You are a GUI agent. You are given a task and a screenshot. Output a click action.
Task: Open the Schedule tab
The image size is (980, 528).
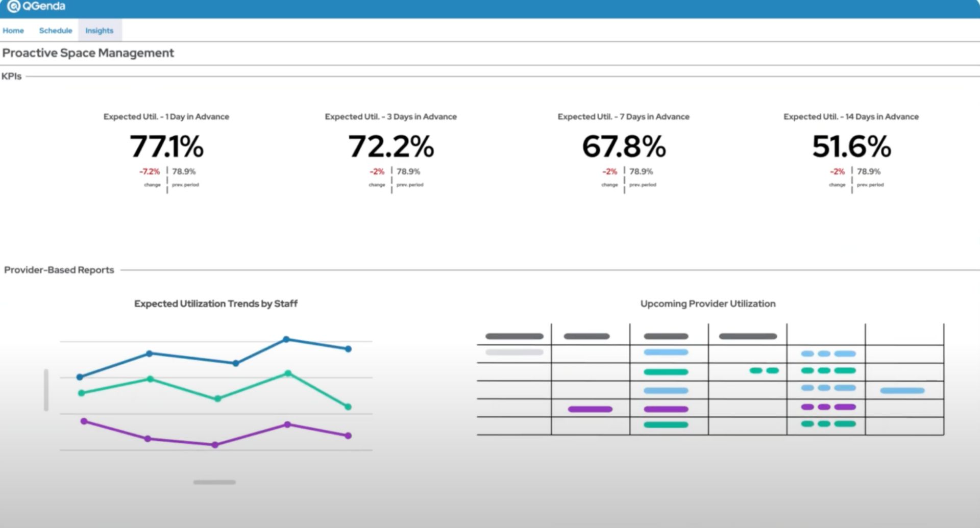55,31
